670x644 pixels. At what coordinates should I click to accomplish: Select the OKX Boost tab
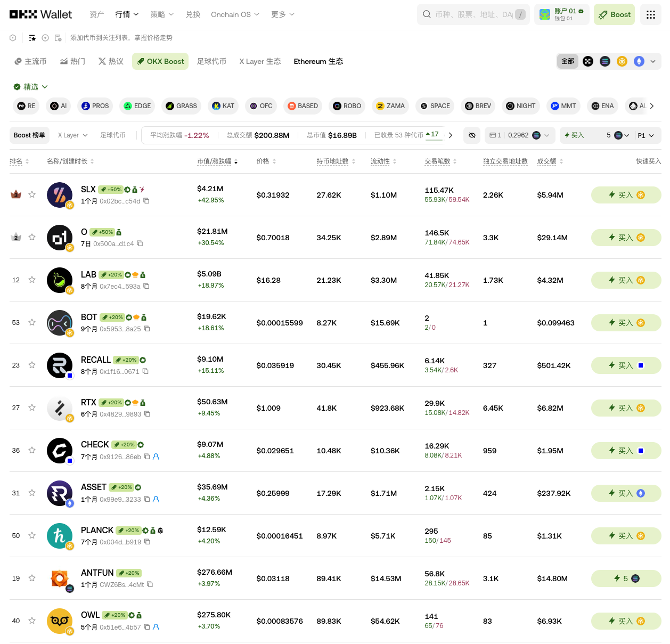coord(160,61)
